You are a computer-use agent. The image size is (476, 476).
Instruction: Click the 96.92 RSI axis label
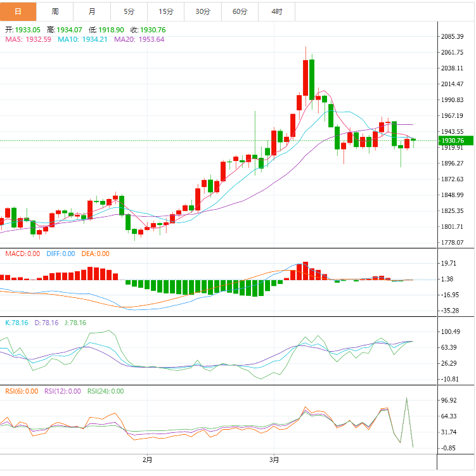(x=449, y=400)
